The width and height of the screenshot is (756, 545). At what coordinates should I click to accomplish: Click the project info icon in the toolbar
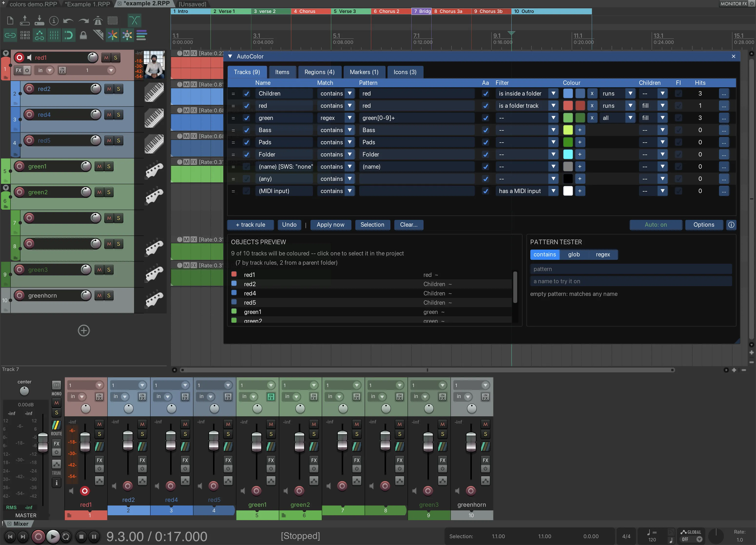pyautogui.click(x=54, y=21)
